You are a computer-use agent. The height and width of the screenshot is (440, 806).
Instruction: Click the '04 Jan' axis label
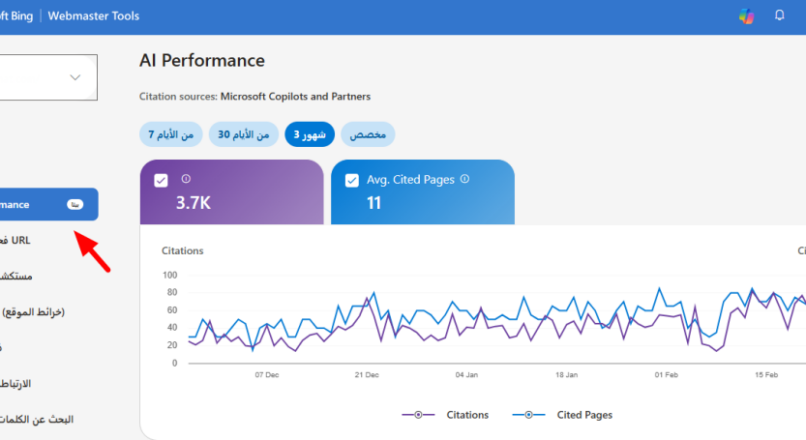tap(467, 375)
